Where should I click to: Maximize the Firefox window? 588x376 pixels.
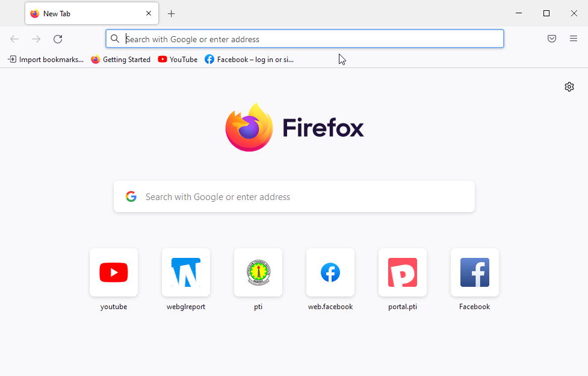[546, 13]
